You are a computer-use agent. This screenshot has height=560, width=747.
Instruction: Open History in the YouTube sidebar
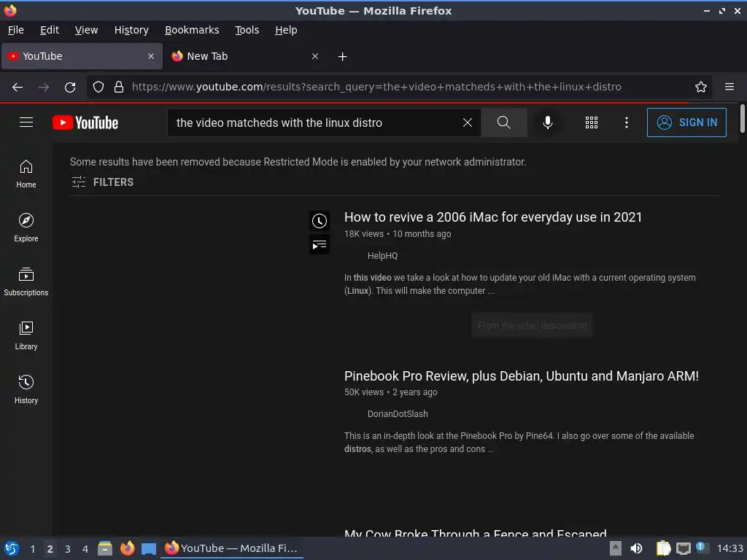[26, 389]
